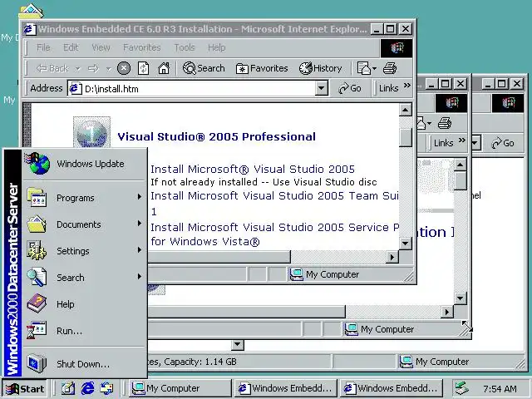Image resolution: width=532 pixels, height=399 pixels.
Task: Click My Computer zone icon in front status bar
Action: (x=296, y=274)
